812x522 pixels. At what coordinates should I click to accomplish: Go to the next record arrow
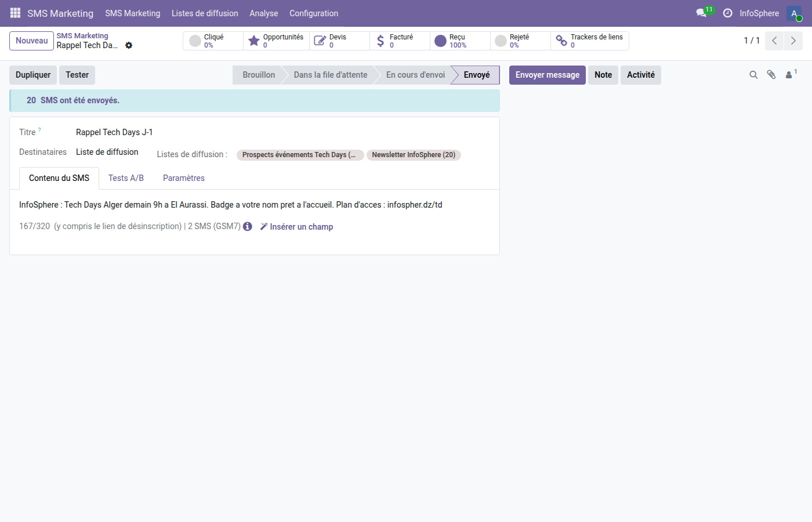click(793, 41)
